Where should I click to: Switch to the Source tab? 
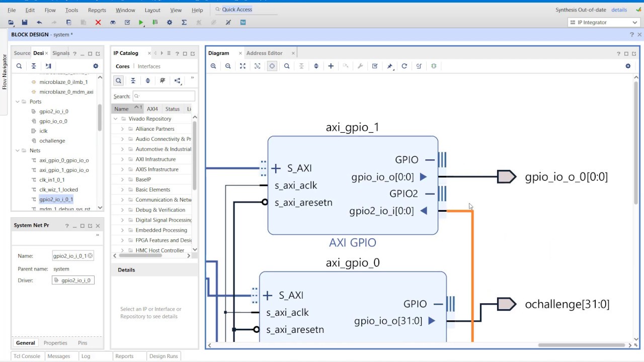tap(22, 53)
